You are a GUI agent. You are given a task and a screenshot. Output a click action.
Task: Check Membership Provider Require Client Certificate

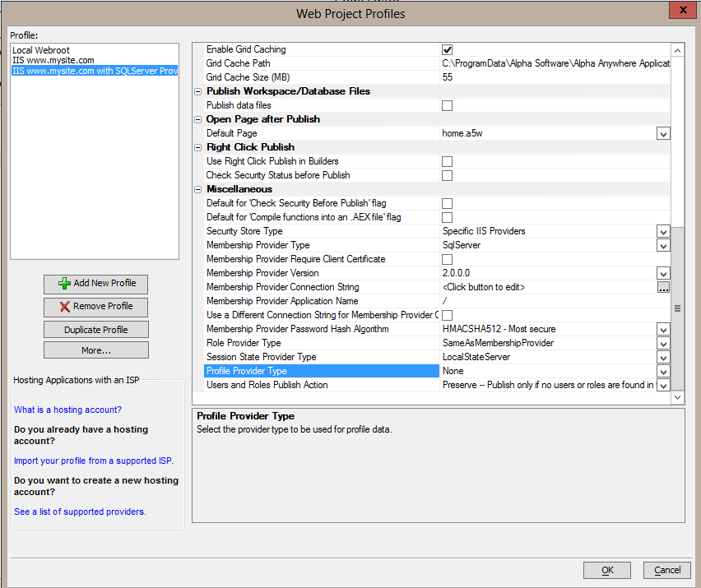coord(447,259)
